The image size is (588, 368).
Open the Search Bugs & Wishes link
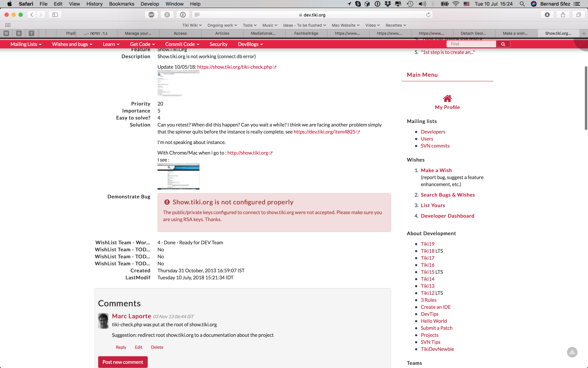click(x=448, y=195)
